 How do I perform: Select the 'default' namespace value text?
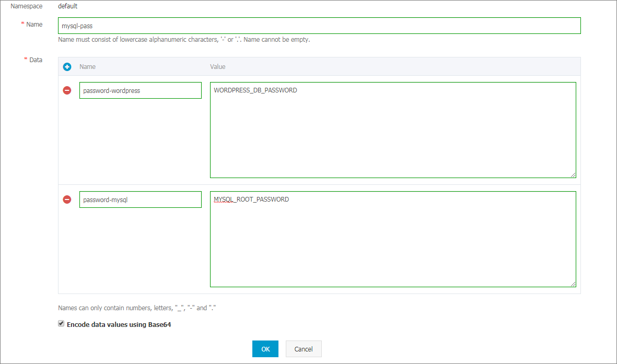tap(68, 6)
